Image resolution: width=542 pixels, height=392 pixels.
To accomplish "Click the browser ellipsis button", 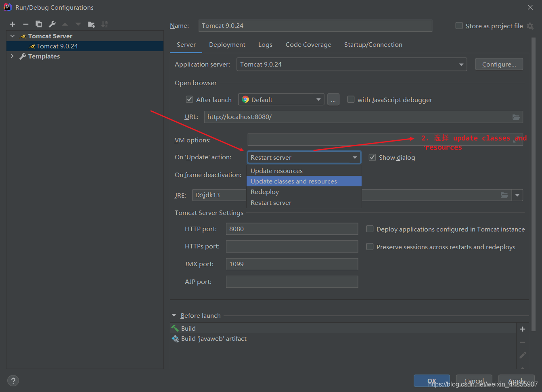I will [x=333, y=100].
